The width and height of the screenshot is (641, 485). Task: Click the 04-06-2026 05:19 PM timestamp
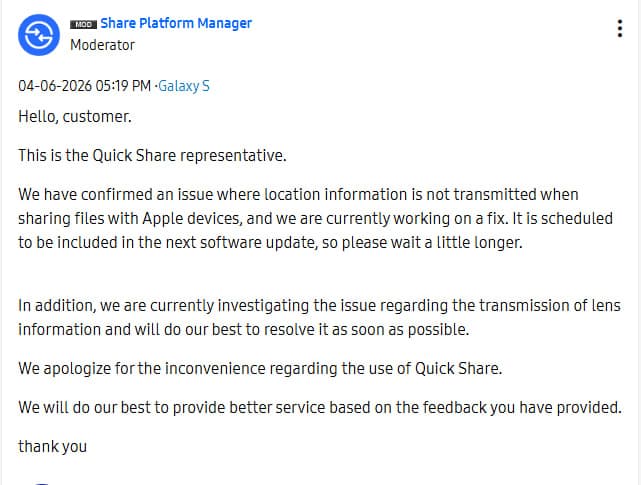point(84,86)
